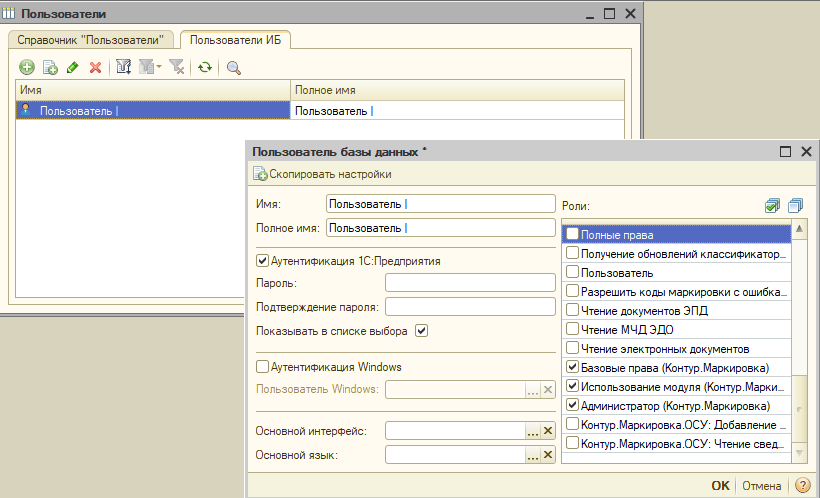Click the magnifier Search icon in toolbar
Viewport: 820px width, 498px height.
coord(234,67)
